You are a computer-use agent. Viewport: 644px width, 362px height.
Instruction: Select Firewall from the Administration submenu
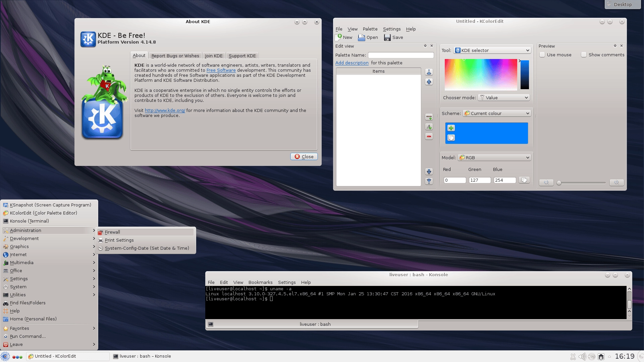pos(145,232)
